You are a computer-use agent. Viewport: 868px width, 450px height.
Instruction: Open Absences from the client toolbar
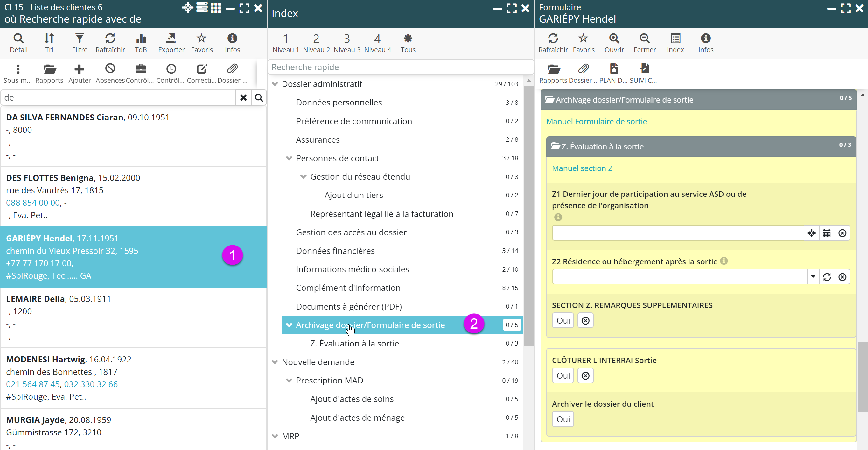[110, 69]
